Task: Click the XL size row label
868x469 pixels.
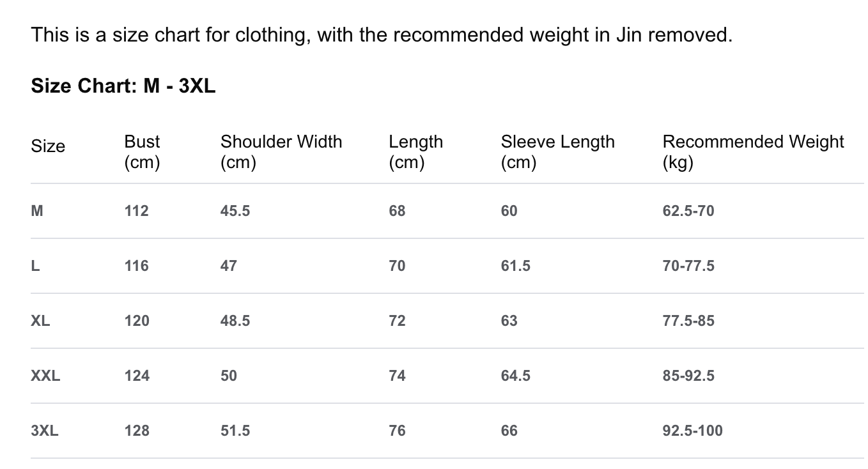Action: 40,321
